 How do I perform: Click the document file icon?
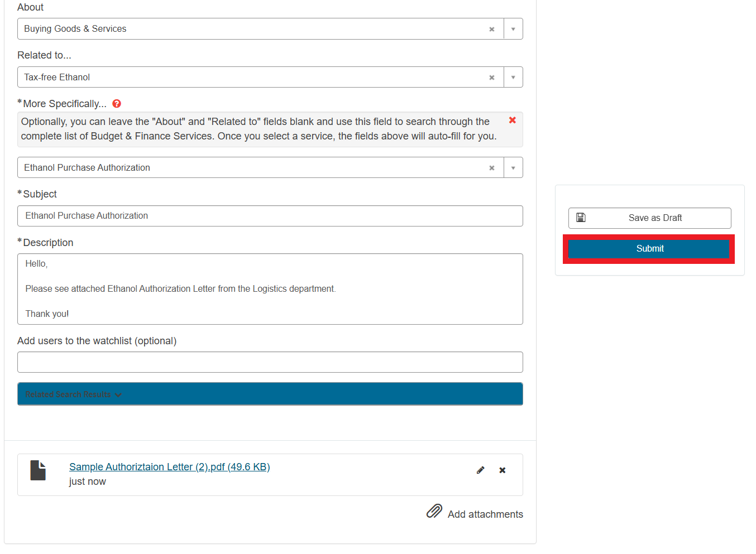tap(38, 470)
